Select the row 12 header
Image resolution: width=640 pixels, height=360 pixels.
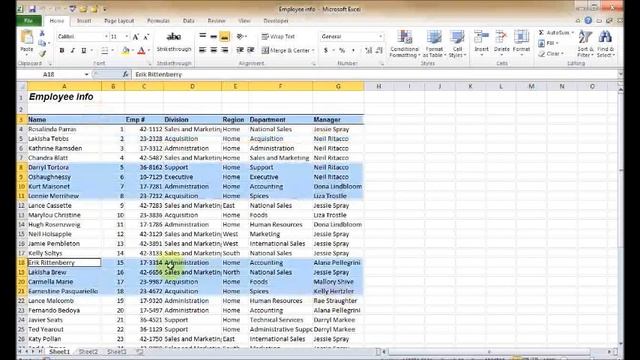pos(22,205)
